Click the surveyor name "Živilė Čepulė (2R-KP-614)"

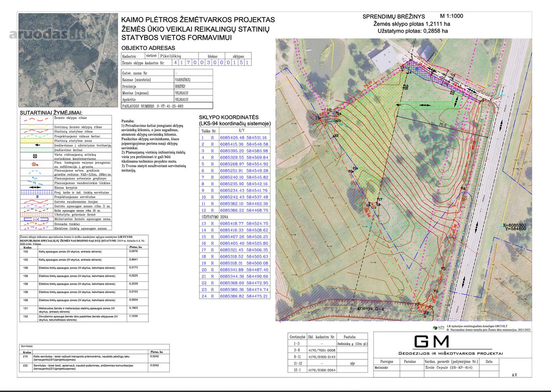pyautogui.click(x=449, y=368)
